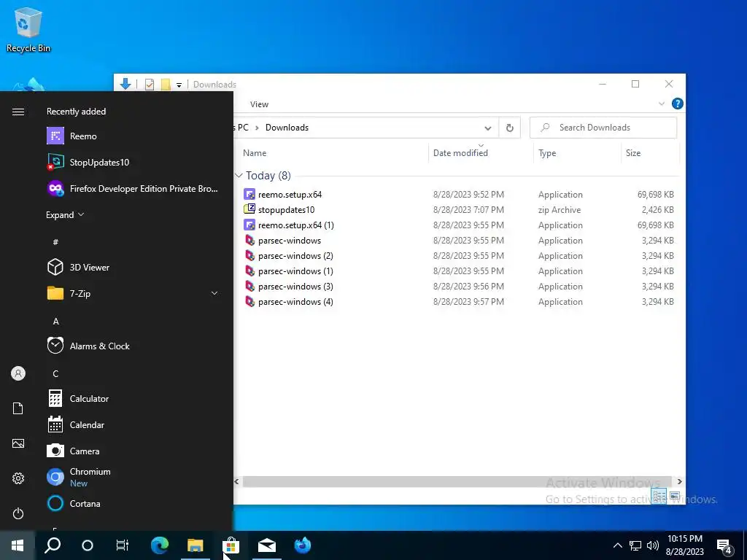Open Microsoft Store from taskbar
This screenshot has width=747, height=560.
231,545
